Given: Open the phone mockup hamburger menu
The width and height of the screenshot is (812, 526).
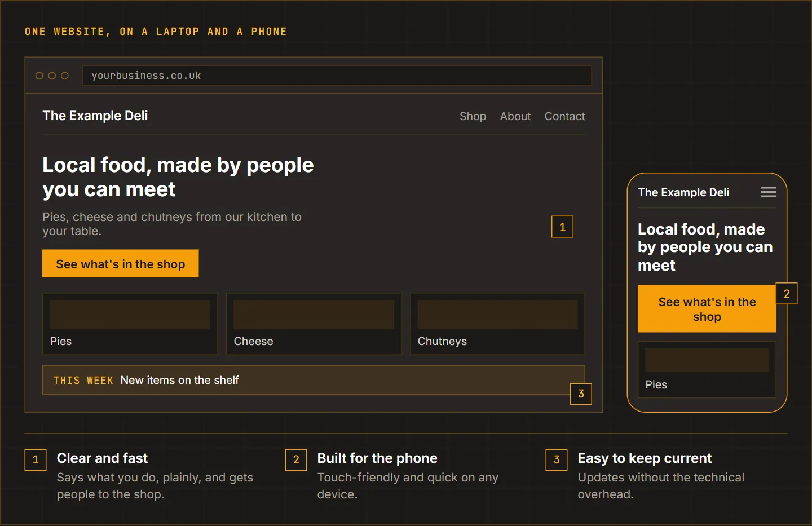Looking at the screenshot, I should pyautogui.click(x=769, y=192).
